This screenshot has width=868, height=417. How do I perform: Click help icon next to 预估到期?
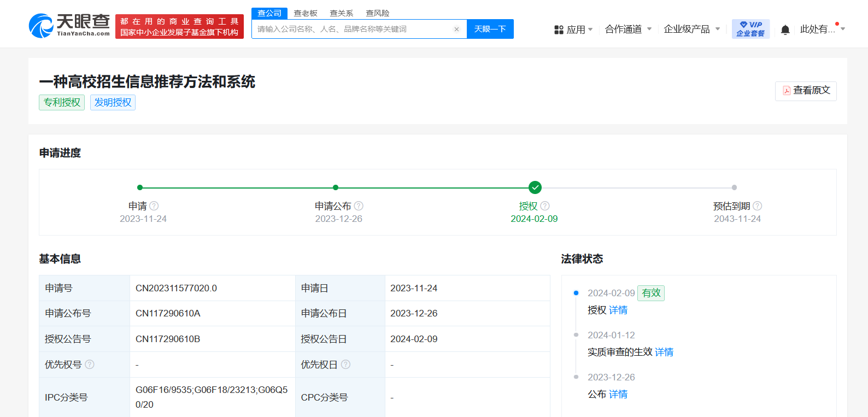click(757, 206)
